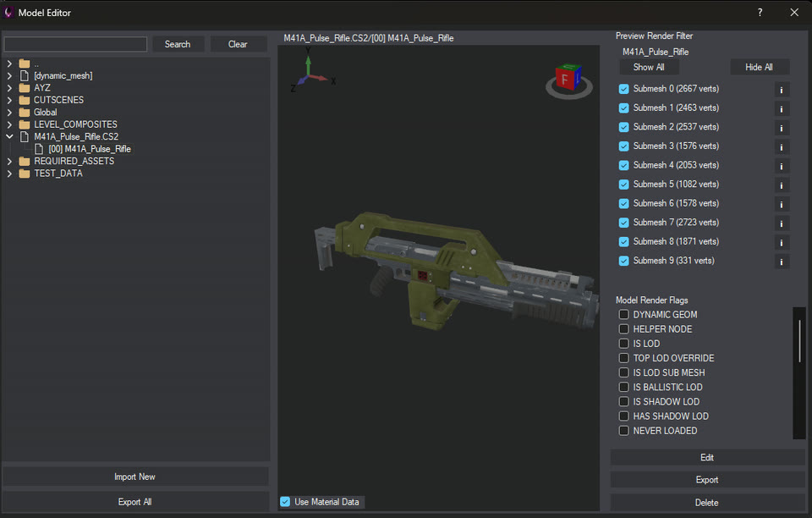Click the pulse rifle in 3D preview
Viewport: 812px width, 518px height.
tap(456, 269)
